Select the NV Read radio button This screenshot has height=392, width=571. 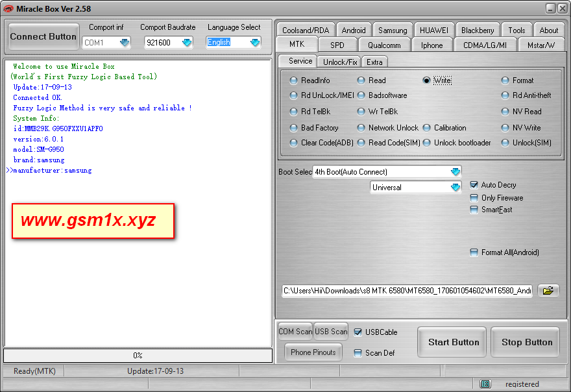[x=505, y=112]
